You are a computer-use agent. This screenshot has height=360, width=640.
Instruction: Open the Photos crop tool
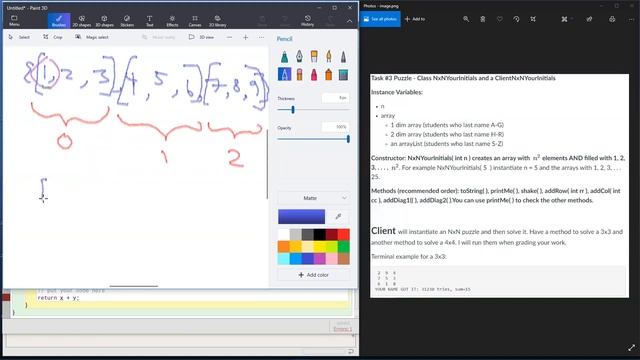(x=533, y=19)
